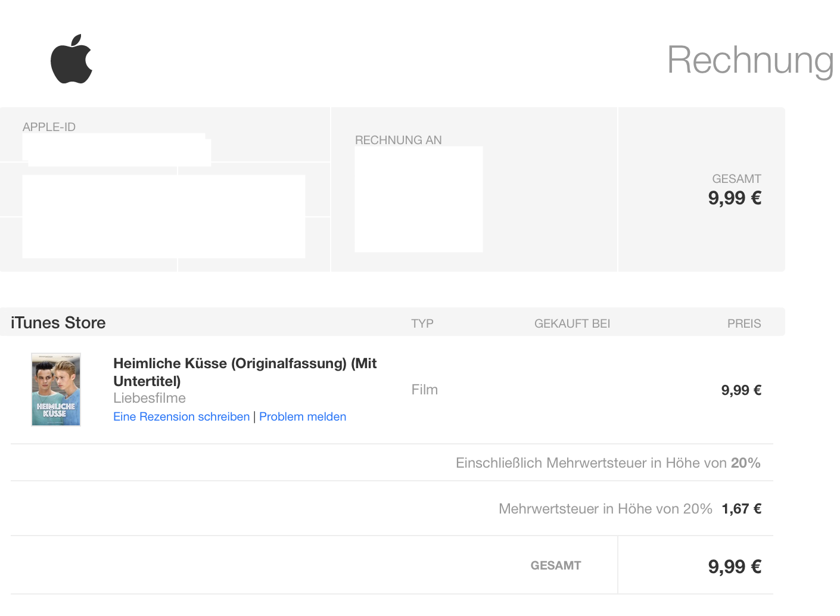Click the 'Rechnung' heading

750,60
